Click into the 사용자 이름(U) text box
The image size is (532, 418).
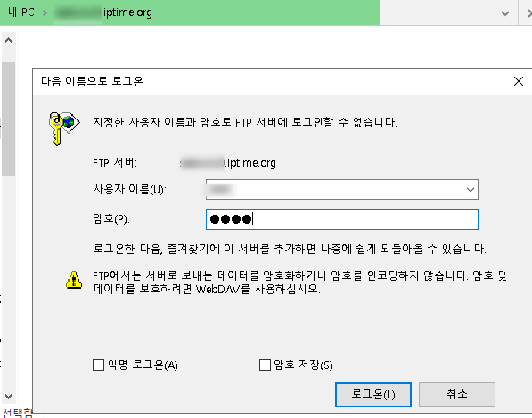point(334,189)
